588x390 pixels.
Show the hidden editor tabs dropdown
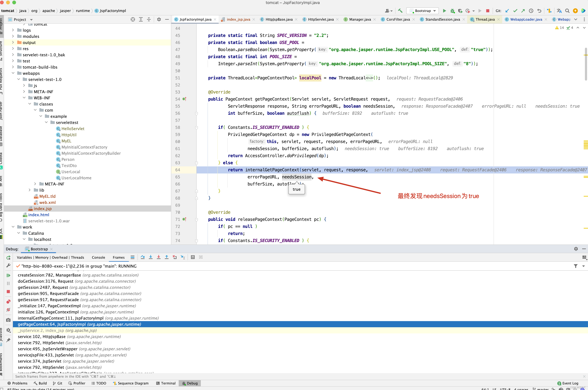[x=576, y=19]
